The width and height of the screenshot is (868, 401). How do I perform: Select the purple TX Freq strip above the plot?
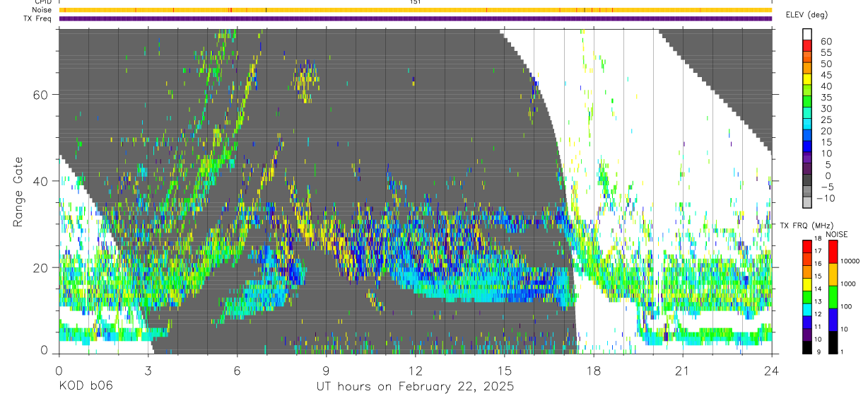(x=415, y=18)
